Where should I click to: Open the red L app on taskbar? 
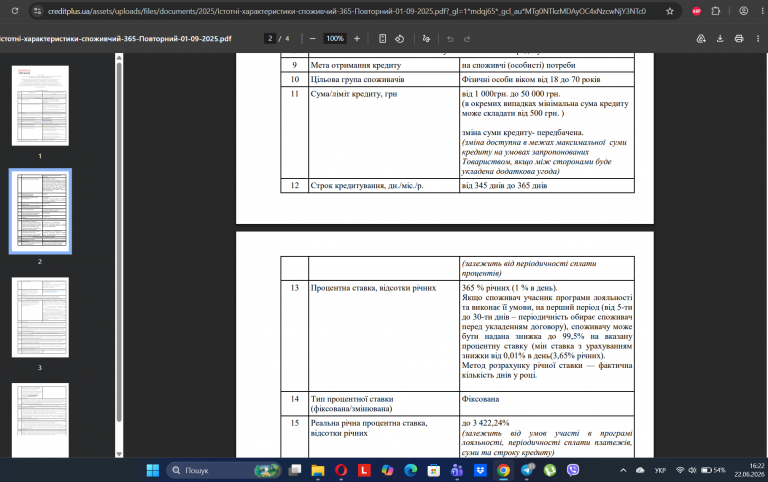tap(364, 470)
